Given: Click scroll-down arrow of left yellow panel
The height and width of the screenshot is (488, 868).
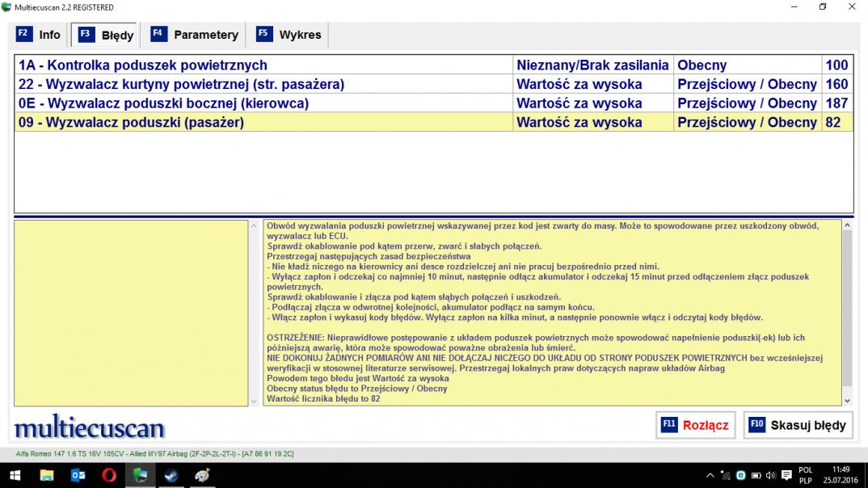Looking at the screenshot, I should [254, 402].
